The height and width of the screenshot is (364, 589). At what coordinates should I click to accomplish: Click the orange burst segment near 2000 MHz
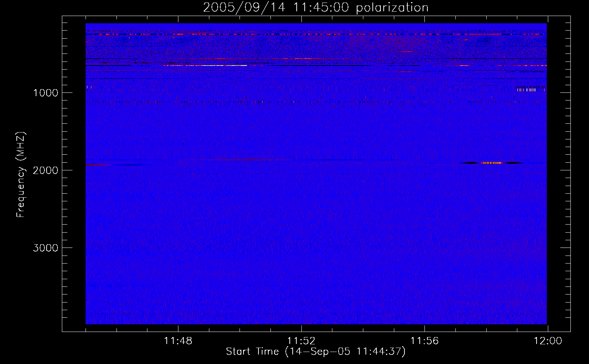pos(492,163)
